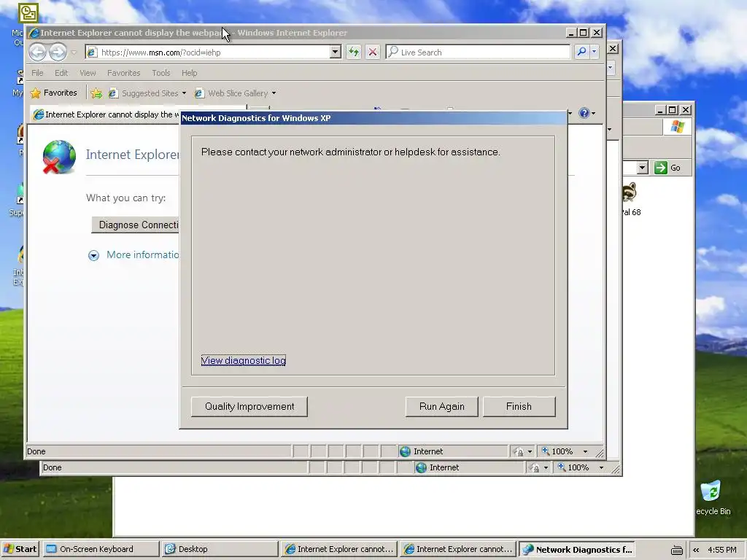Screen dimensions: 747x560
Task: Click Finish button
Action: pos(519,407)
